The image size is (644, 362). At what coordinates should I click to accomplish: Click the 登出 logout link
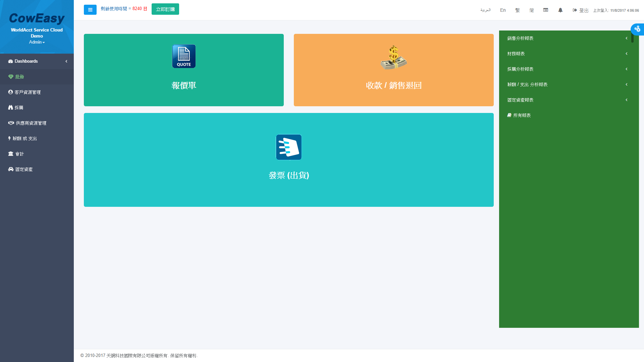pos(581,10)
